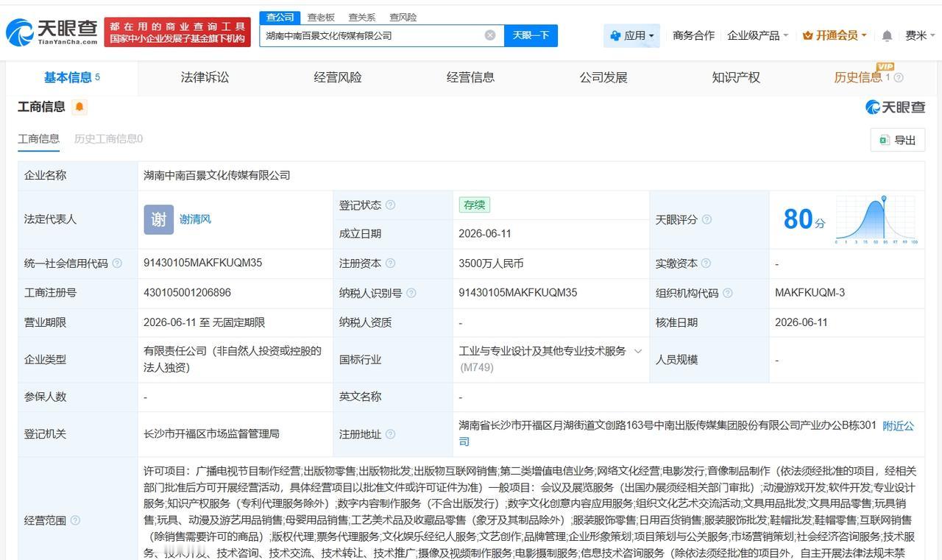Open the 应用 dropdown menu
Screen dimensions: 942x560
(632, 35)
